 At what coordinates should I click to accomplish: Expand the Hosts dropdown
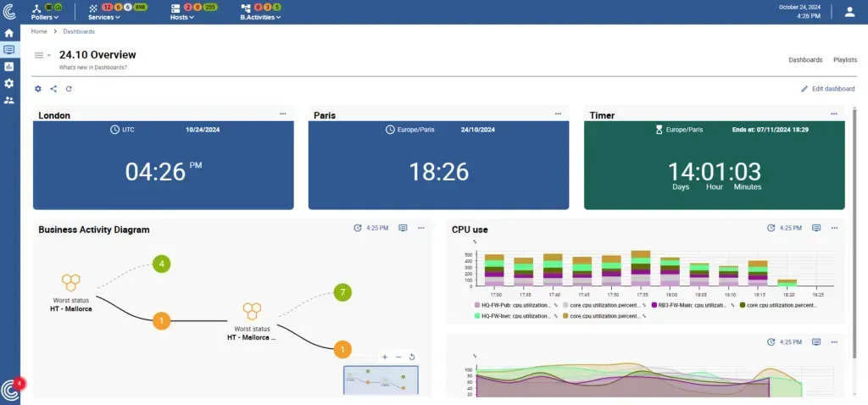click(x=182, y=17)
